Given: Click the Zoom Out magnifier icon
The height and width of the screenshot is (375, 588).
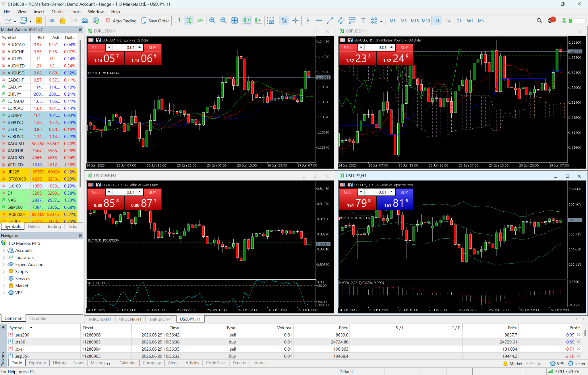Looking at the screenshot, I should click(223, 21).
